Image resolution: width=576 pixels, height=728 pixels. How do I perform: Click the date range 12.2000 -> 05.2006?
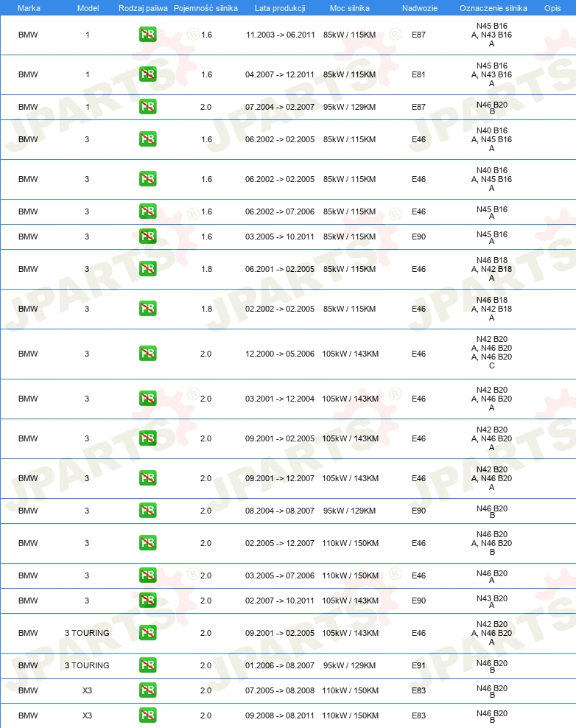pos(280,354)
